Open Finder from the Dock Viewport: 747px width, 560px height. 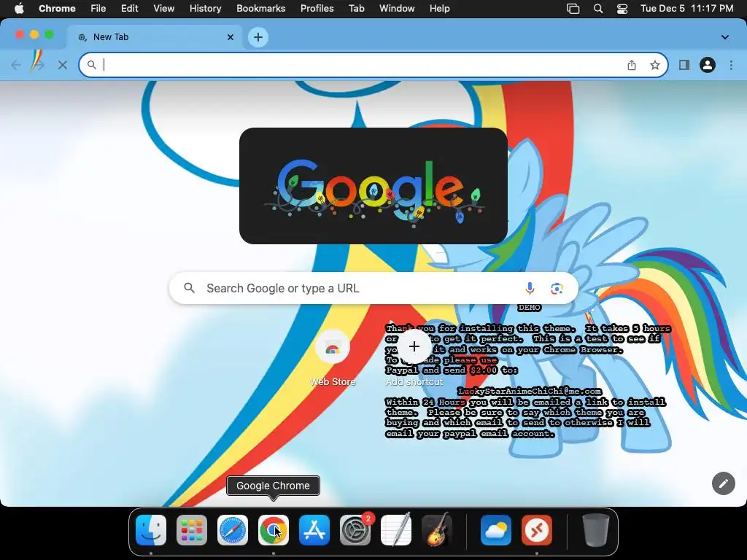(x=151, y=530)
